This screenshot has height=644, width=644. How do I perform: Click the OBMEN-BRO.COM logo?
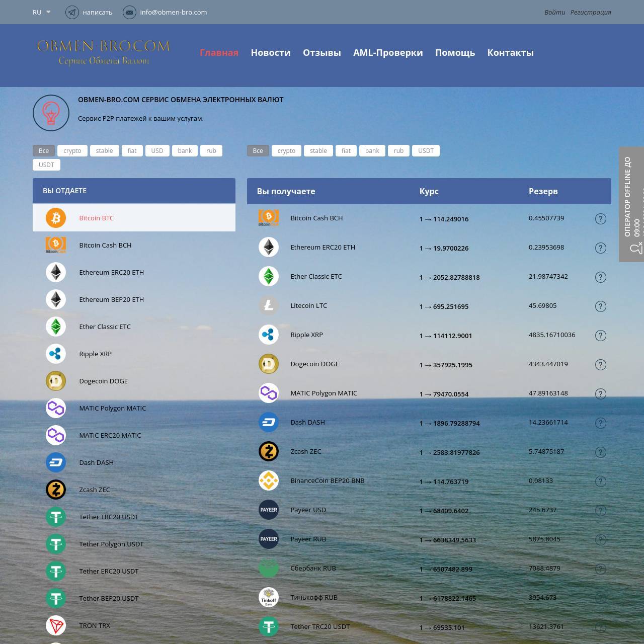104,52
